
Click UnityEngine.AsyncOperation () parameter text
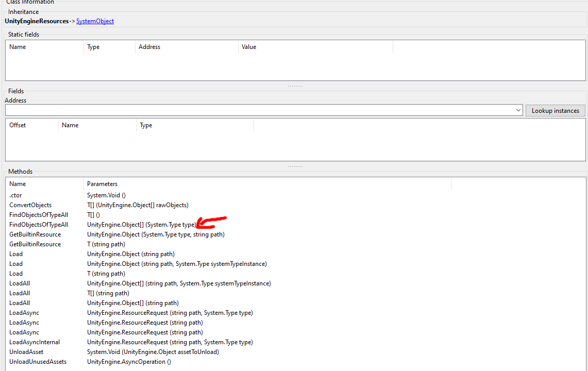pos(129,362)
